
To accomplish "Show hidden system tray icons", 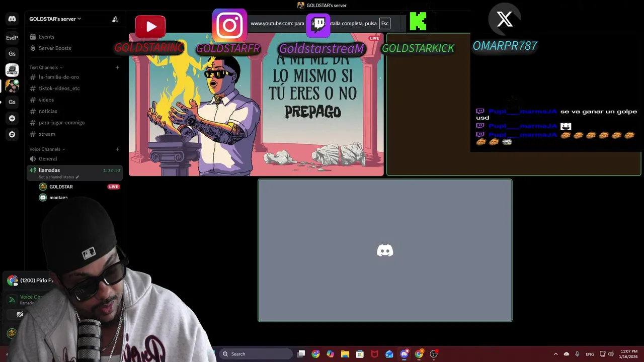I will pos(555,354).
